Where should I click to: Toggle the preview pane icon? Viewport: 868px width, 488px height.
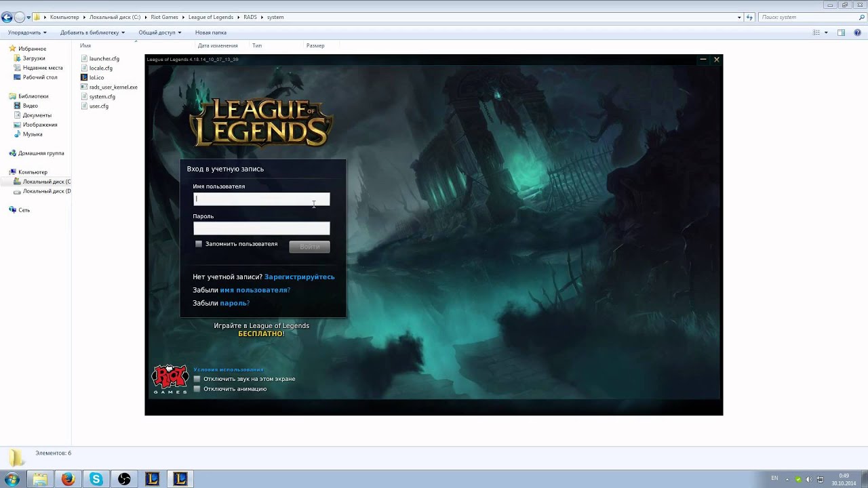pos(841,33)
